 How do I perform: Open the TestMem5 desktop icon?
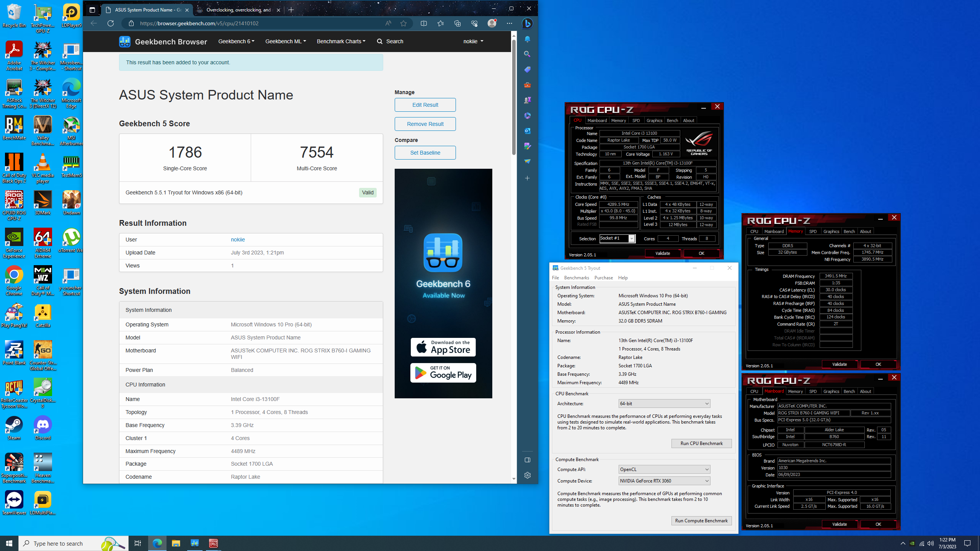(x=71, y=166)
